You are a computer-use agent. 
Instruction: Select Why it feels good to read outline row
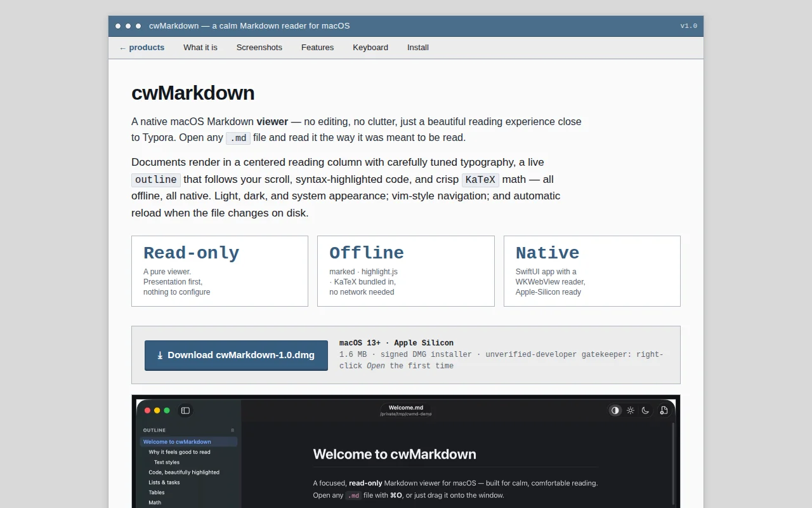(180, 452)
